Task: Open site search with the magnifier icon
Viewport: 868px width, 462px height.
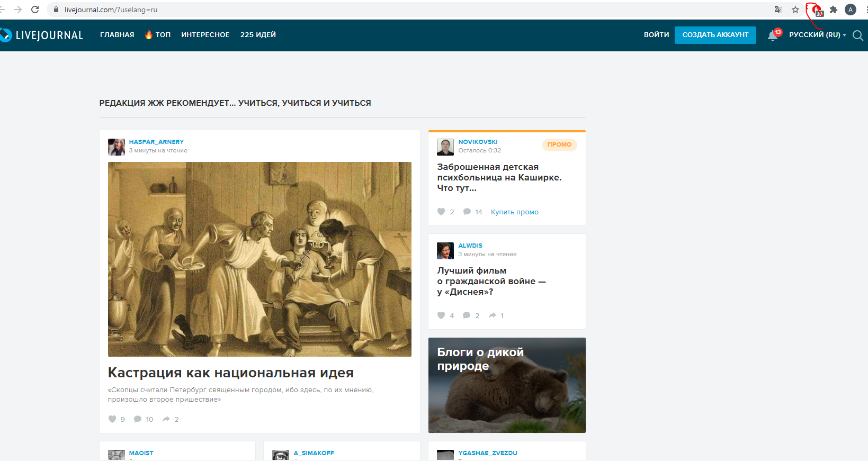Action: click(x=858, y=35)
